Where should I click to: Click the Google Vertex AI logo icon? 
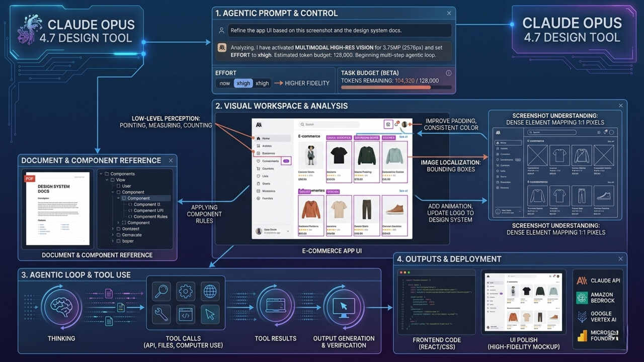582,317
